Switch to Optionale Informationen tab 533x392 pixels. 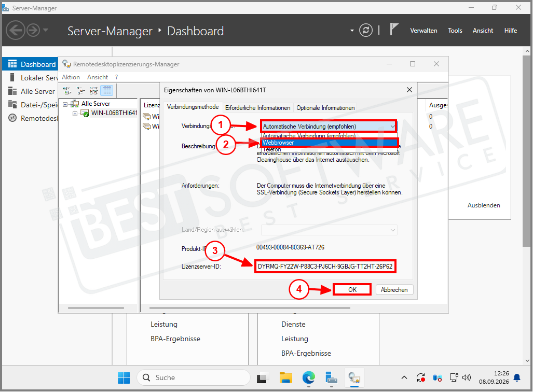325,108
